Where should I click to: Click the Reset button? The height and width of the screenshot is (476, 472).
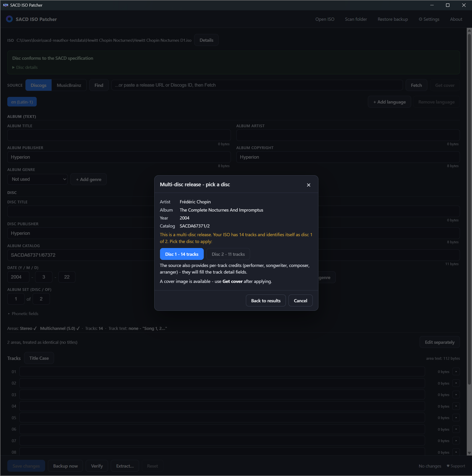pos(152,466)
